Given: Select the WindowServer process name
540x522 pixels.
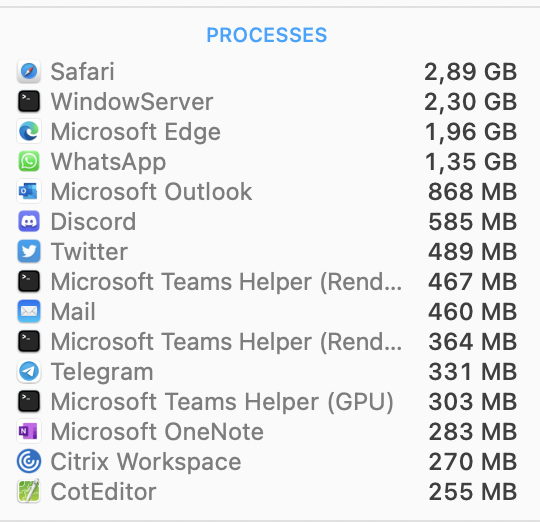Looking at the screenshot, I should (132, 102).
